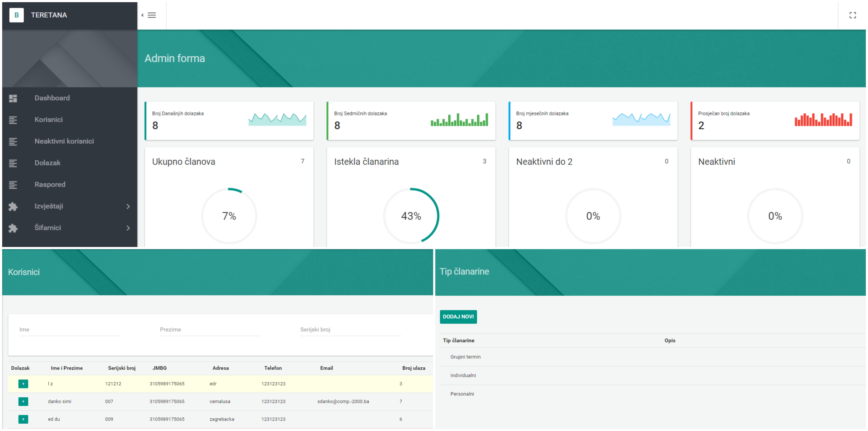Add arrival for danko simi

click(x=23, y=401)
